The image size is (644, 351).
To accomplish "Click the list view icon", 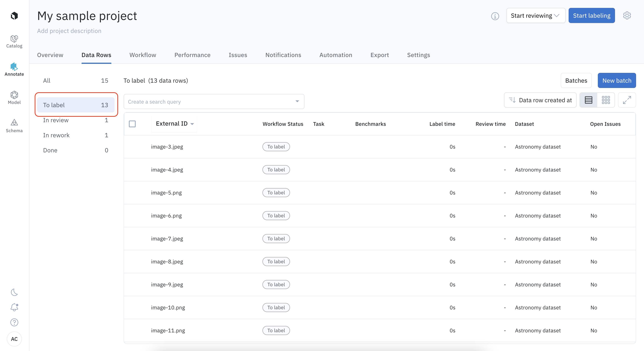I will point(589,100).
